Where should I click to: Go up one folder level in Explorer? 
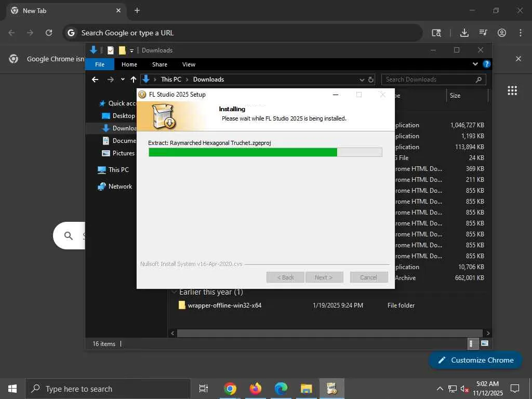point(134,79)
